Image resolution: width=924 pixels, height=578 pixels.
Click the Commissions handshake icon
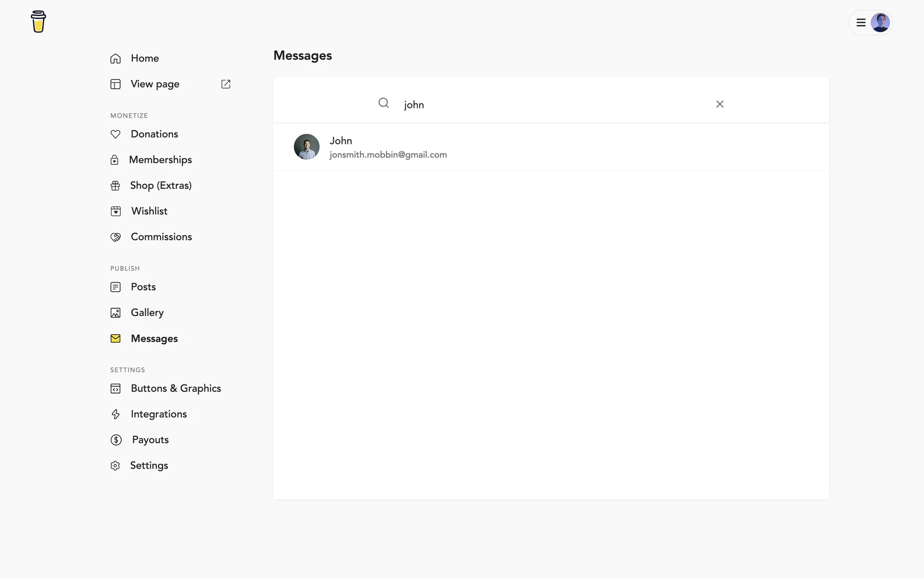tap(115, 237)
